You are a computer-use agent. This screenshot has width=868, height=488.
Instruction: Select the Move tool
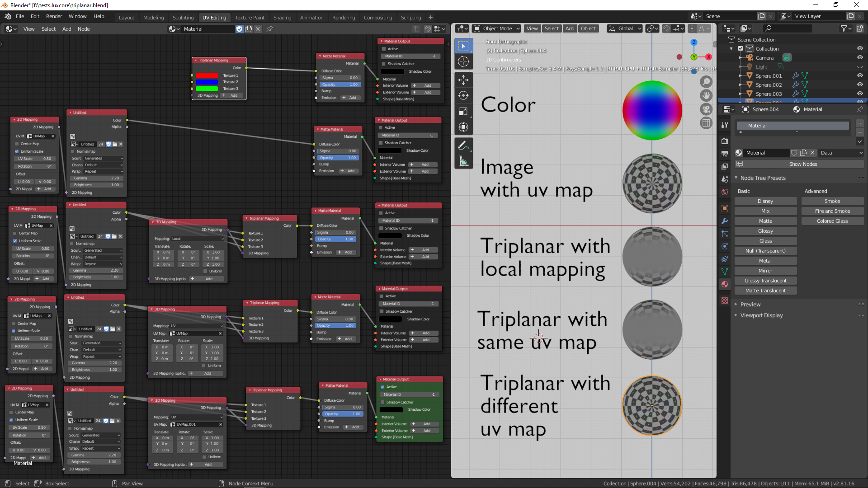point(463,80)
